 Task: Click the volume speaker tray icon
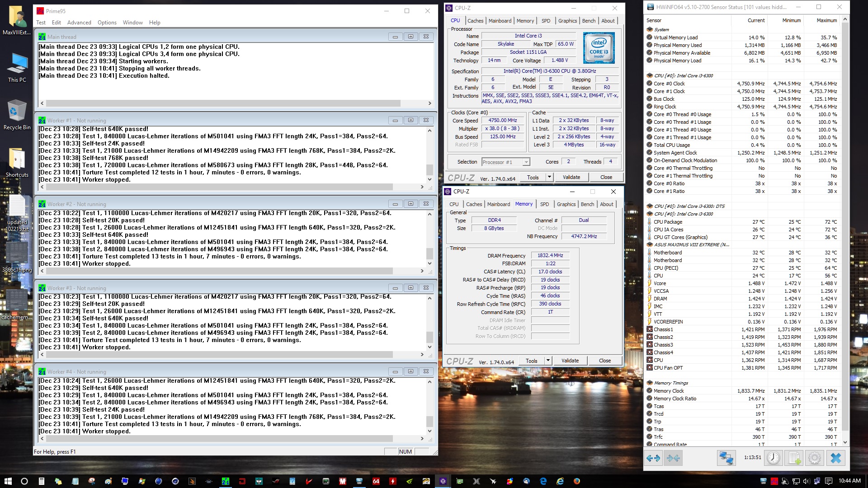point(806,481)
